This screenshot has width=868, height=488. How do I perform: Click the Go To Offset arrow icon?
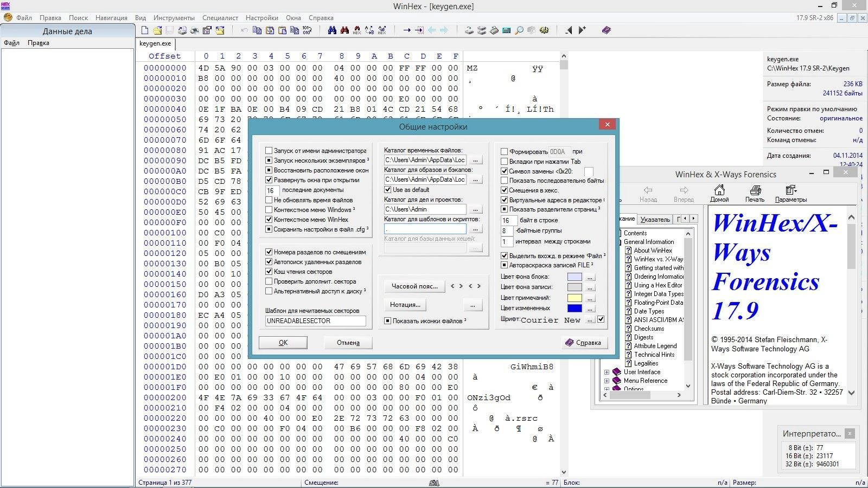pyautogui.click(x=406, y=30)
